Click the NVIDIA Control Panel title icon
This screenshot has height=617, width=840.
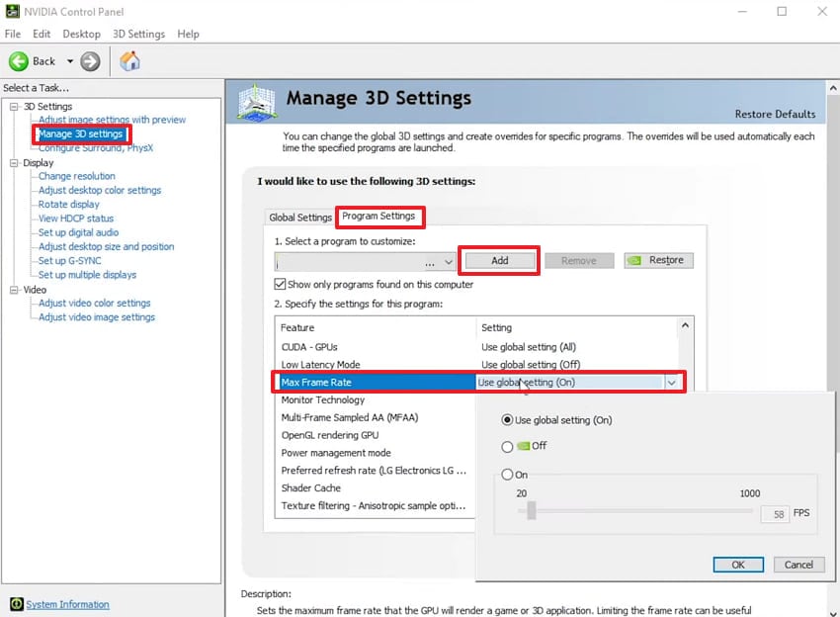click(12, 11)
